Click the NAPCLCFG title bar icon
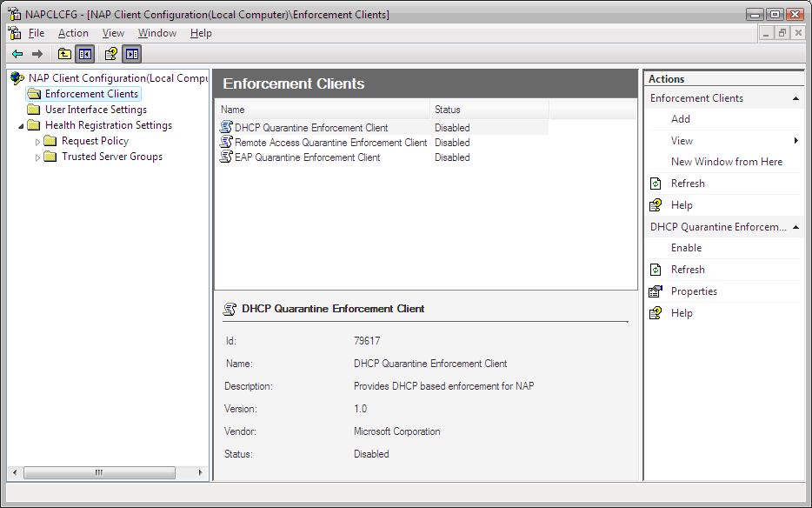The width and height of the screenshot is (812, 508). pos(15,14)
